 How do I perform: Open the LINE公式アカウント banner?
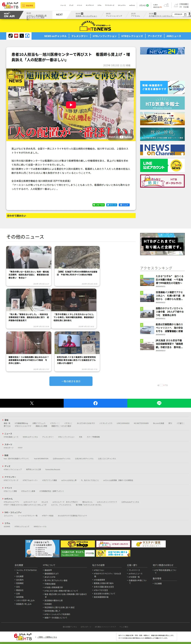click(162, 165)
